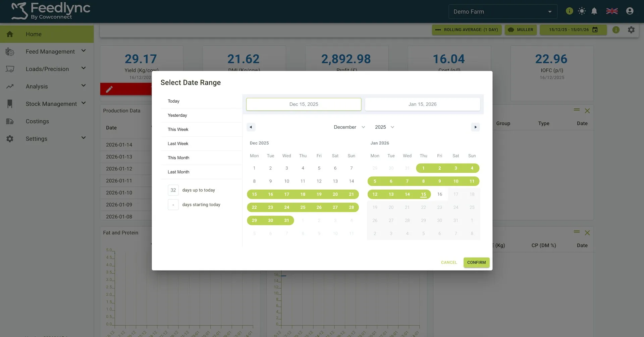Viewport: 644px width, 337px height.
Task: Open the 2025 year dropdown
Action: pos(384,127)
